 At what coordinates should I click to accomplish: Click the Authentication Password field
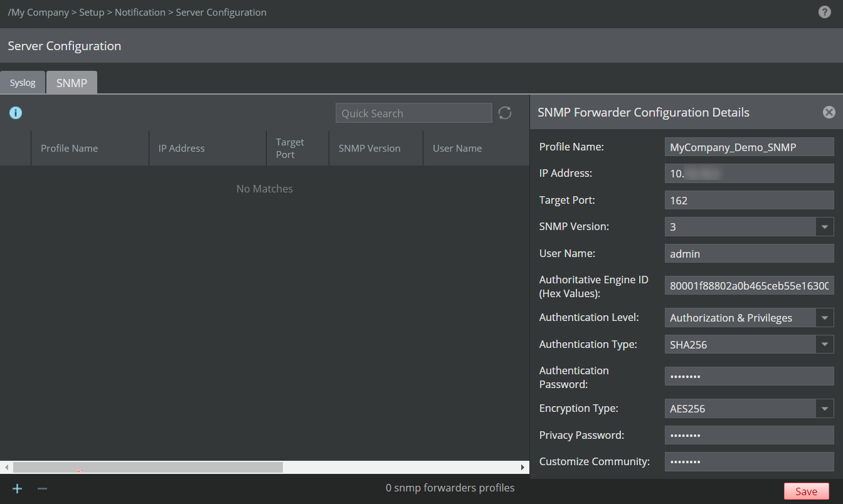point(750,376)
